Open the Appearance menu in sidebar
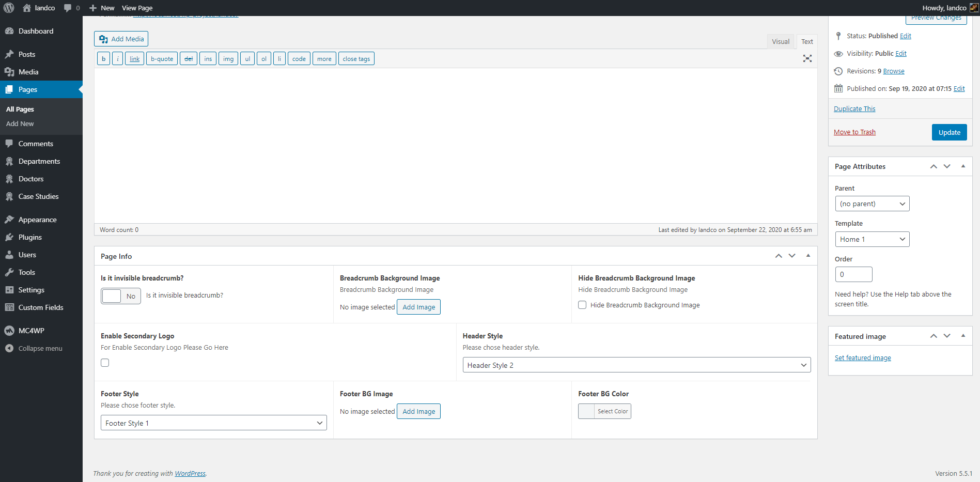Image resolution: width=980 pixels, height=482 pixels. [x=37, y=220]
